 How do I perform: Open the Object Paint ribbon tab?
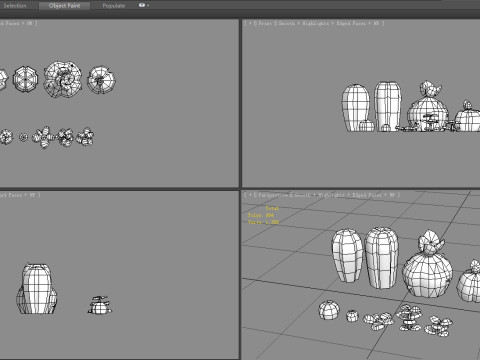point(64,6)
